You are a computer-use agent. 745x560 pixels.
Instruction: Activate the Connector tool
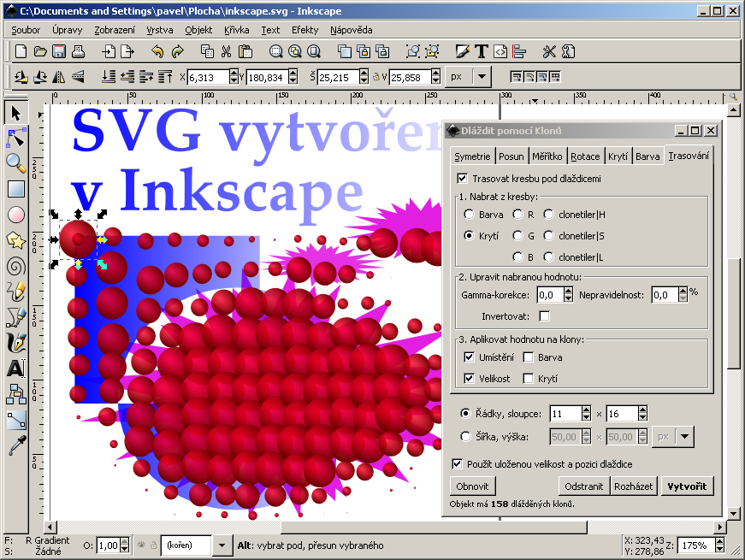coord(16,394)
